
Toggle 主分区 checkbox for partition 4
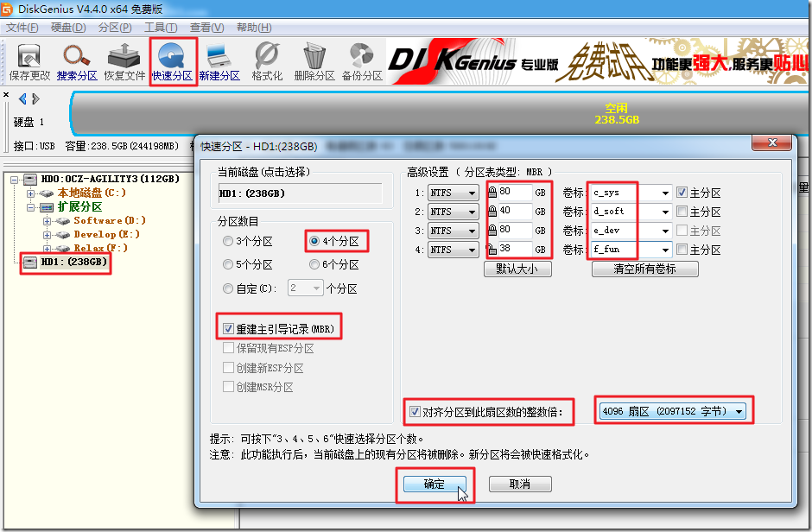(x=682, y=250)
